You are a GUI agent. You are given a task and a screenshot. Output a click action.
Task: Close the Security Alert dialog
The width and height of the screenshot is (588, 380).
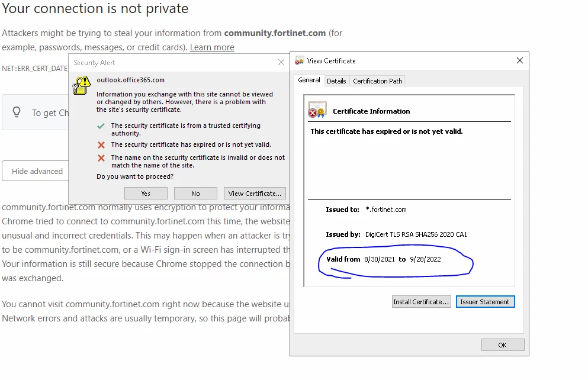(281, 62)
